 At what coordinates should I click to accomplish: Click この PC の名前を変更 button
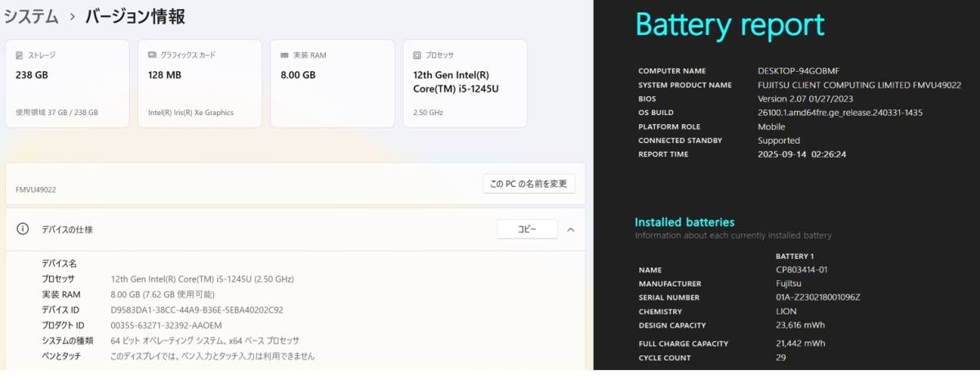528,184
